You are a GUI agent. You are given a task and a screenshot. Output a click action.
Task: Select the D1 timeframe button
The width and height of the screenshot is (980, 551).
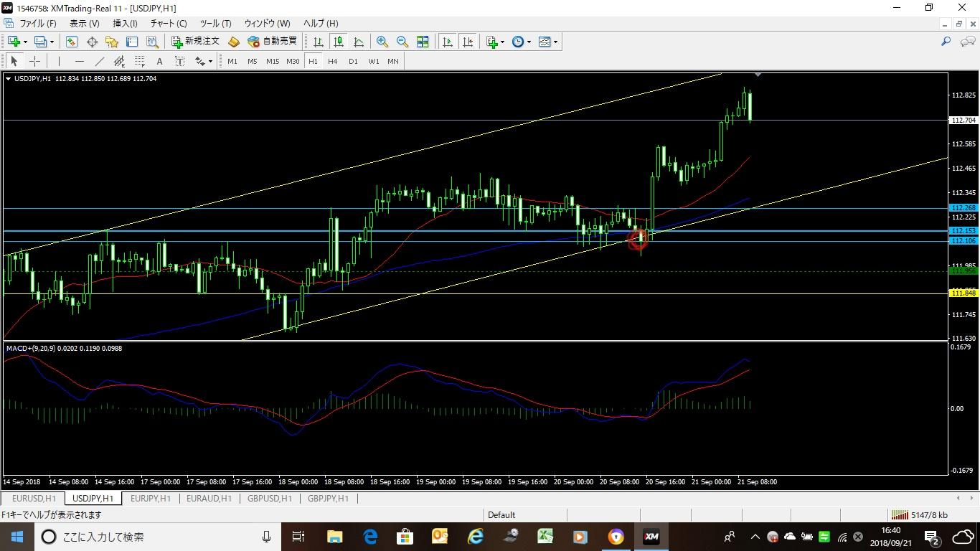pos(353,61)
